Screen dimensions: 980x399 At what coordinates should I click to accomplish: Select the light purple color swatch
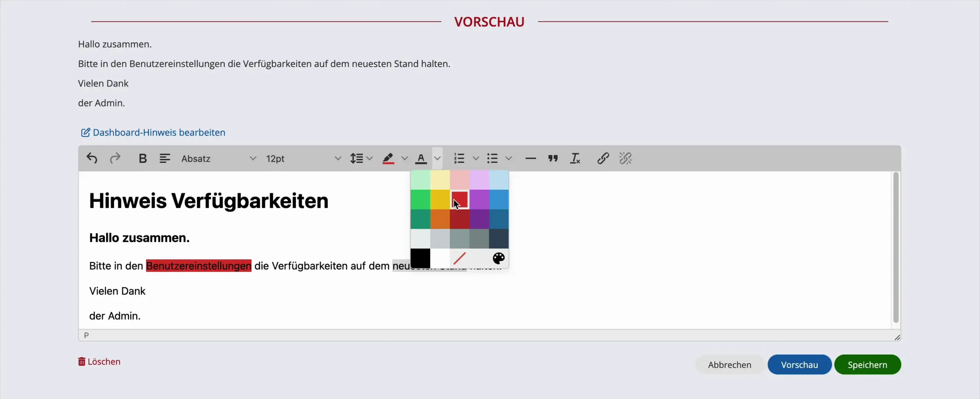pos(479,180)
